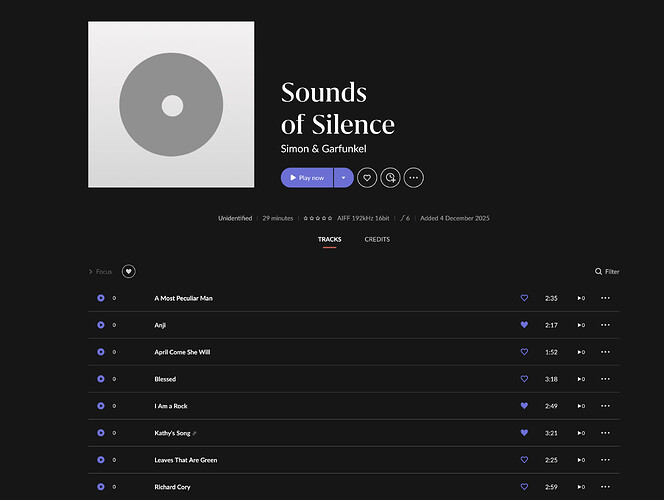This screenshot has height=500, width=664.
Task: Click the play count icon for Anji
Action: (x=581, y=325)
